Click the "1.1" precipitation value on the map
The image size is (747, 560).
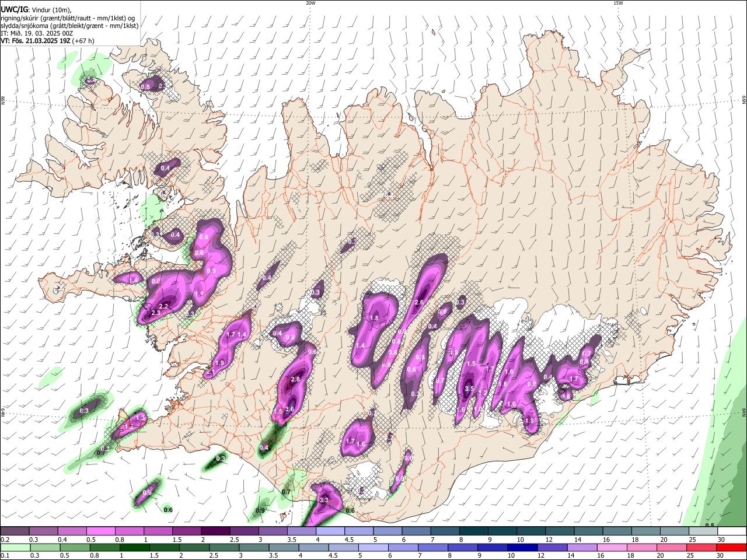tap(199, 293)
